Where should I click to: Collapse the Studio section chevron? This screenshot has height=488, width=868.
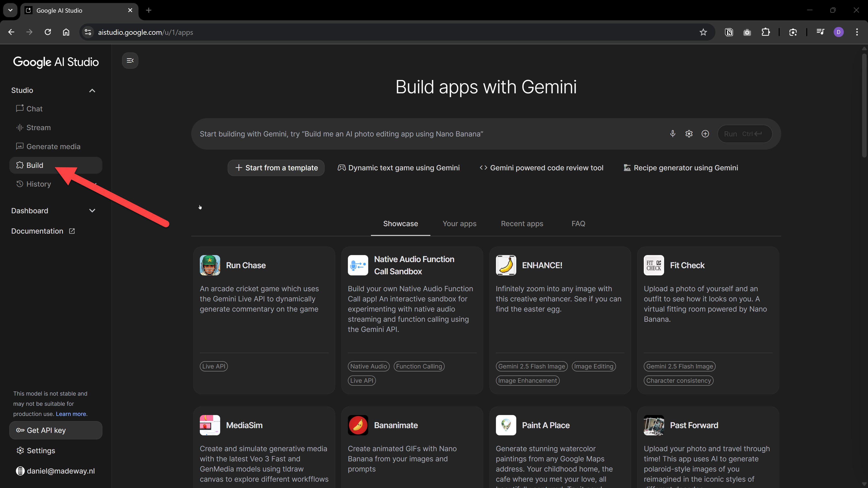(x=92, y=90)
